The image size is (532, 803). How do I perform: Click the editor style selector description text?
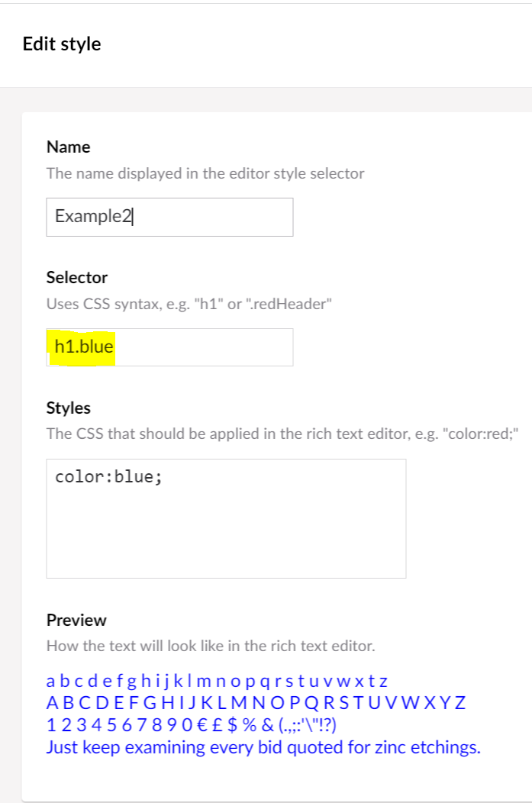(x=206, y=173)
